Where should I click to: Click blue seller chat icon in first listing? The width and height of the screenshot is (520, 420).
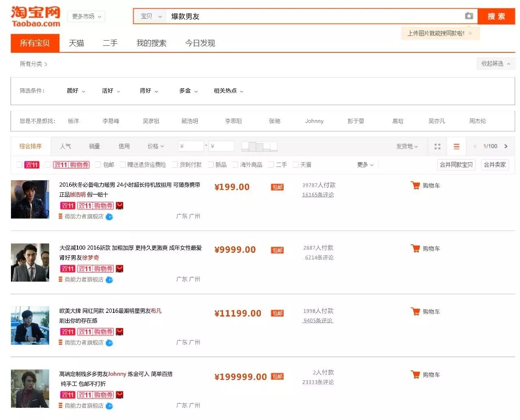(x=109, y=217)
